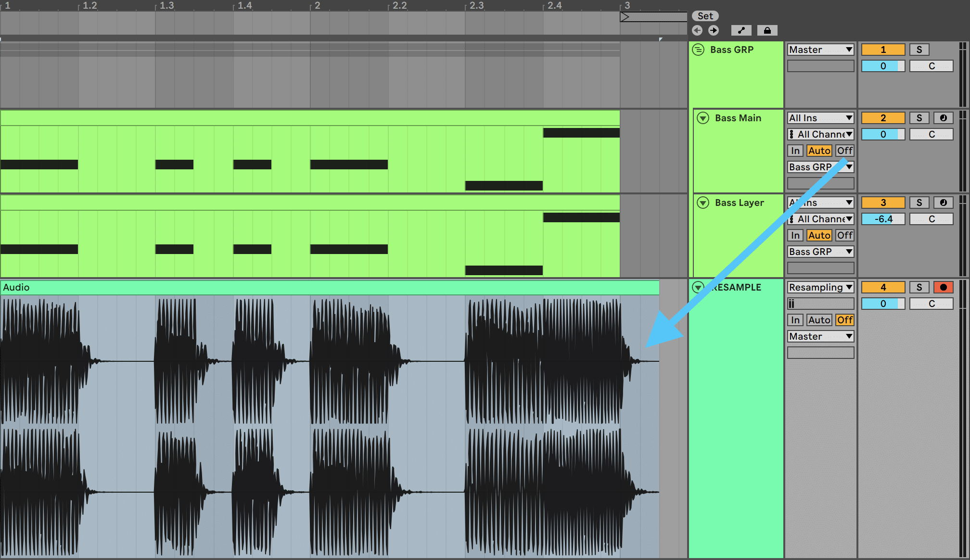970x560 pixels.
Task: Fold the Bass Layer track
Action: click(703, 203)
